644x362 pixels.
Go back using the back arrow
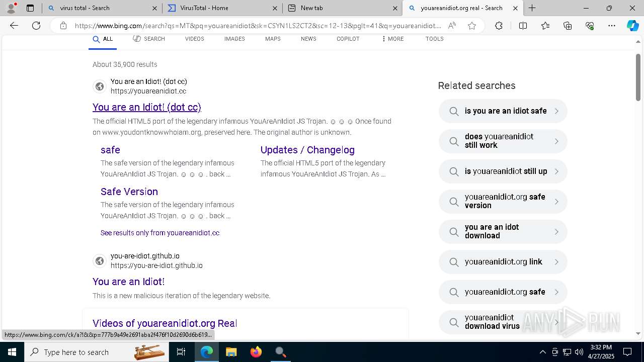[14, 26]
